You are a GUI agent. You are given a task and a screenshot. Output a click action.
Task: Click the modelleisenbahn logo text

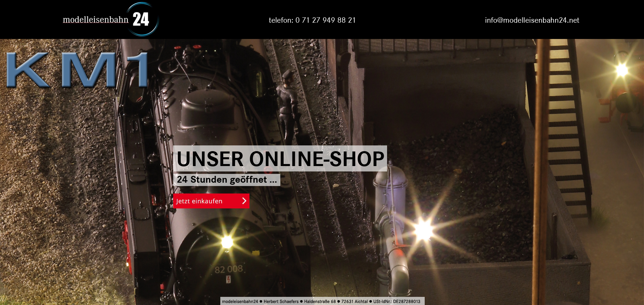click(96, 20)
